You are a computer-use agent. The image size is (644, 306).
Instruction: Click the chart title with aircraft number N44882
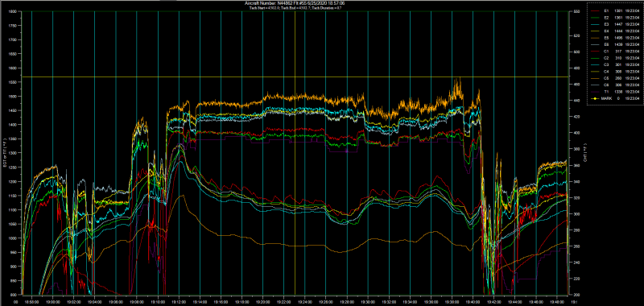[295, 3]
